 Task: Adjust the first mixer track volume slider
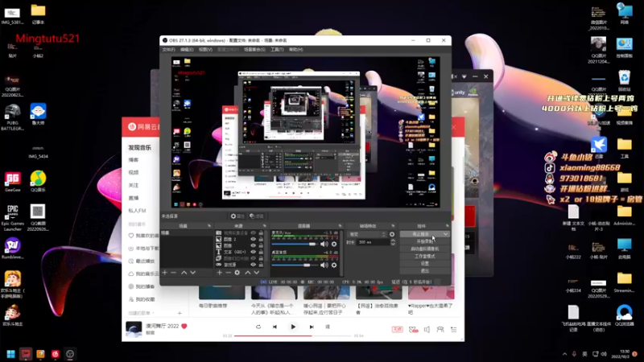(x=294, y=245)
